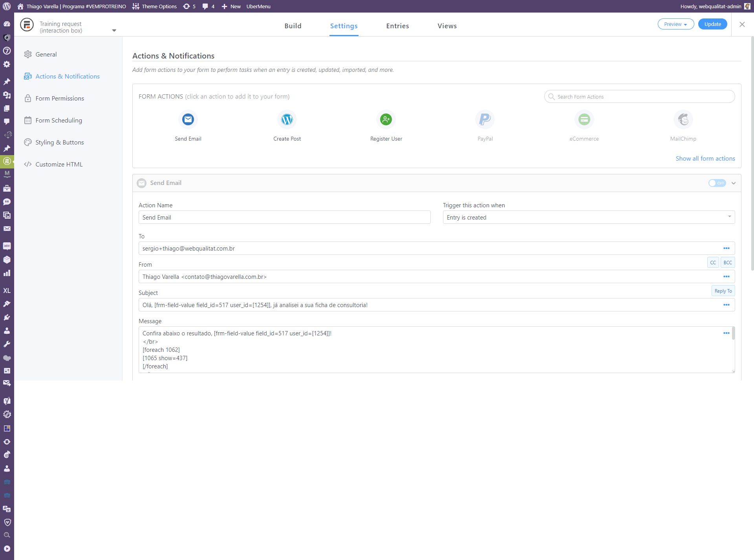Viewport: 754px width, 560px height.
Task: Click the Send Email action icon
Action: point(188,119)
